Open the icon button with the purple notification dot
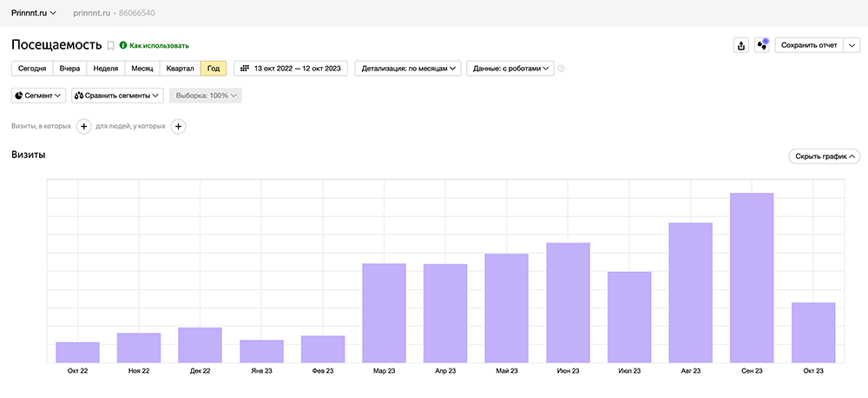This screenshot has height=398, width=868. tap(761, 45)
